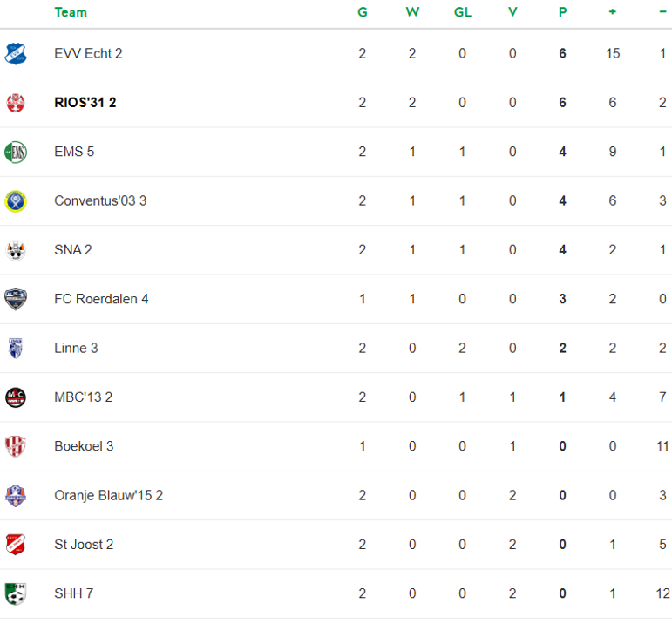This screenshot has width=672, height=624.
Task: Select the MBC'13 2 round logo
Action: (16, 397)
